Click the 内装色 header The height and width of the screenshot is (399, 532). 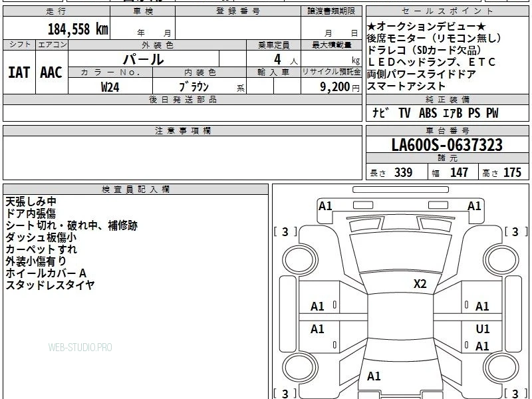(200, 72)
